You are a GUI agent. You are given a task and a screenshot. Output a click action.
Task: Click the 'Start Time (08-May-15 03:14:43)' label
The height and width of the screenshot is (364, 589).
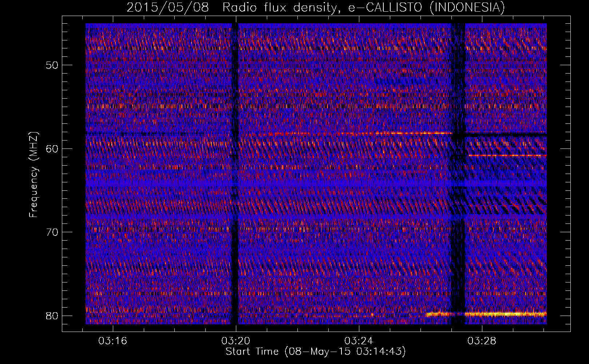[x=316, y=352]
